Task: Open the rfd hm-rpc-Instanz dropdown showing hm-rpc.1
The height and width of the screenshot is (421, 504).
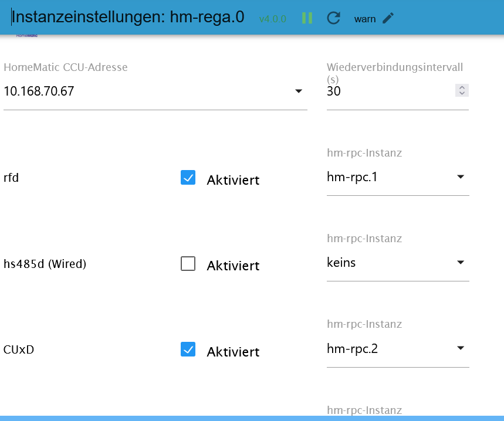Action: pyautogui.click(x=398, y=177)
